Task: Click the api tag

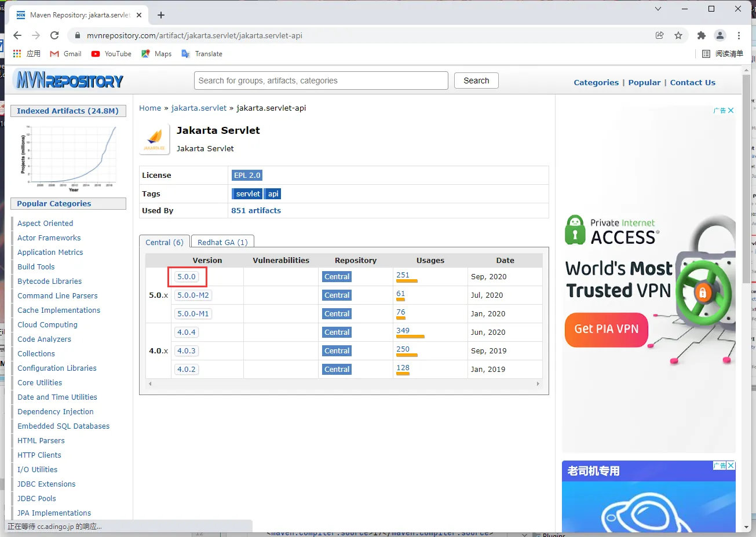Action: pos(273,193)
